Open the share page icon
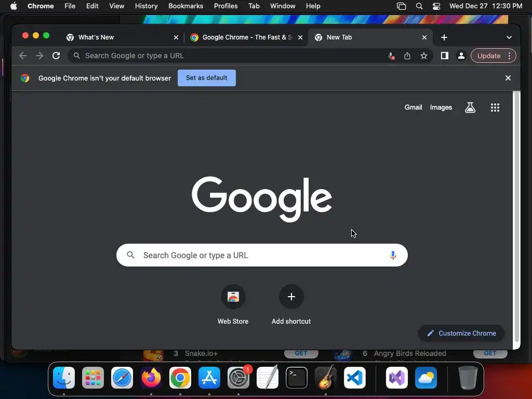This screenshot has width=532, height=399. click(x=407, y=56)
